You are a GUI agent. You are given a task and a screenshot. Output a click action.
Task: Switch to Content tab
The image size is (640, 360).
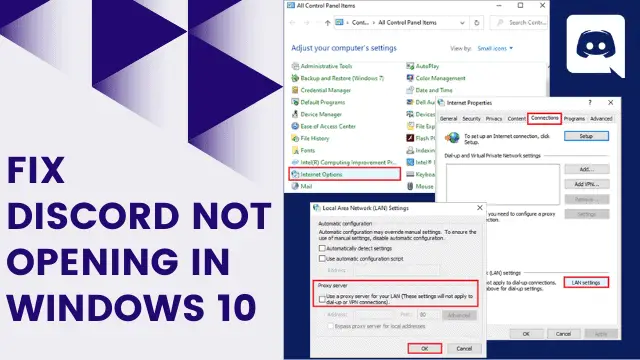(516, 119)
